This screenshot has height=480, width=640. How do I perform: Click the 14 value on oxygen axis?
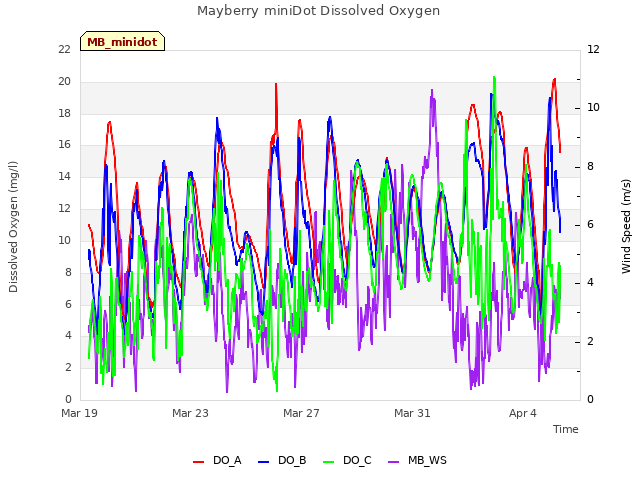pos(64,176)
